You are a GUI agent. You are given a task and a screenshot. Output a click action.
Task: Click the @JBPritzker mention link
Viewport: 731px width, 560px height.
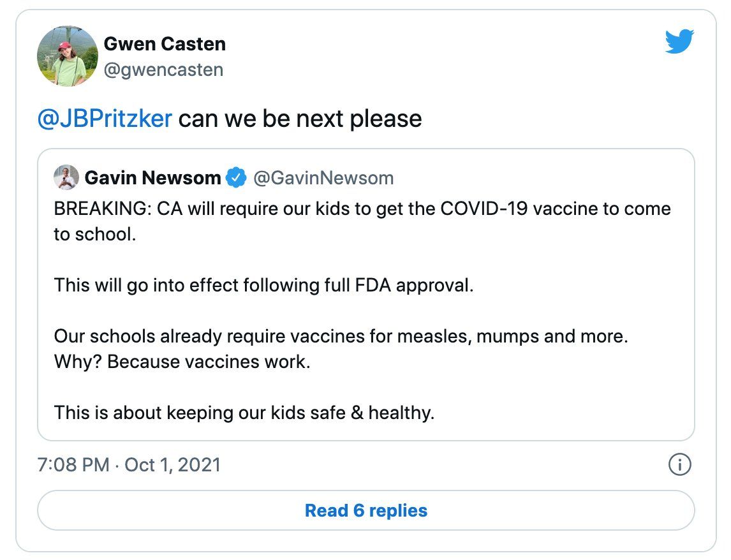(105, 119)
